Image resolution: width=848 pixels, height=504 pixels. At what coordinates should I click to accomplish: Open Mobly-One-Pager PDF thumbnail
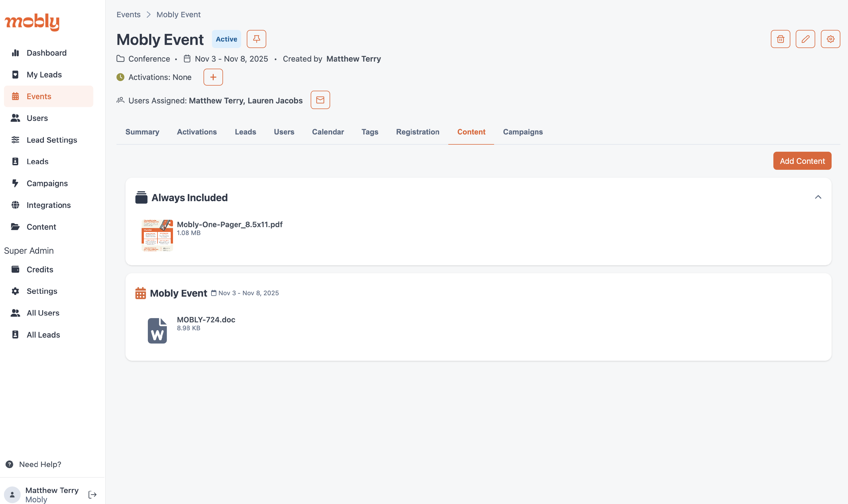(x=157, y=235)
